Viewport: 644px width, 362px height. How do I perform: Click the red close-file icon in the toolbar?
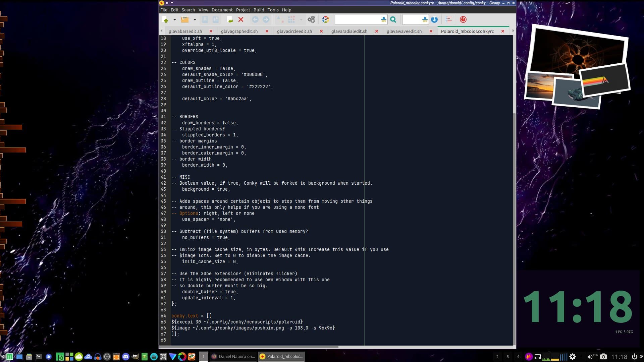coord(241,20)
